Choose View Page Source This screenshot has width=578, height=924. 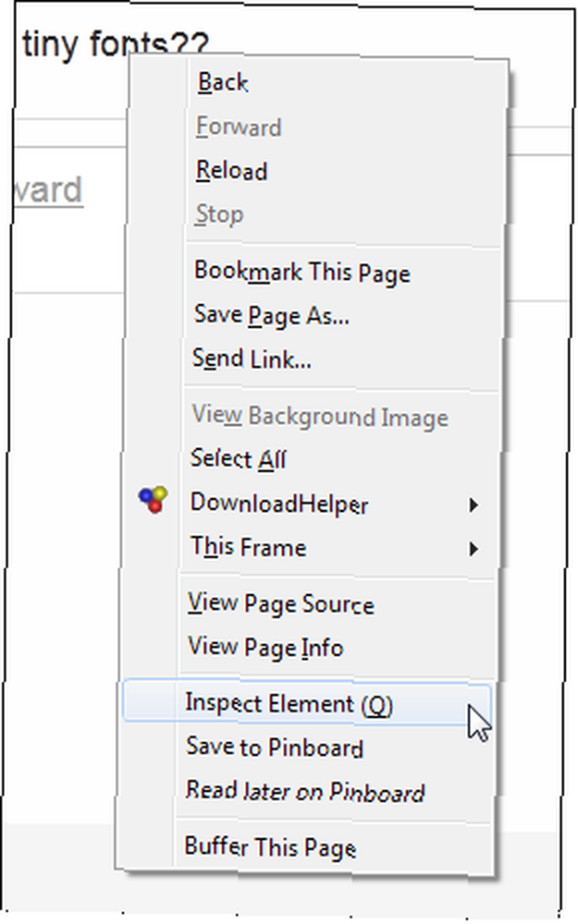coord(281,604)
